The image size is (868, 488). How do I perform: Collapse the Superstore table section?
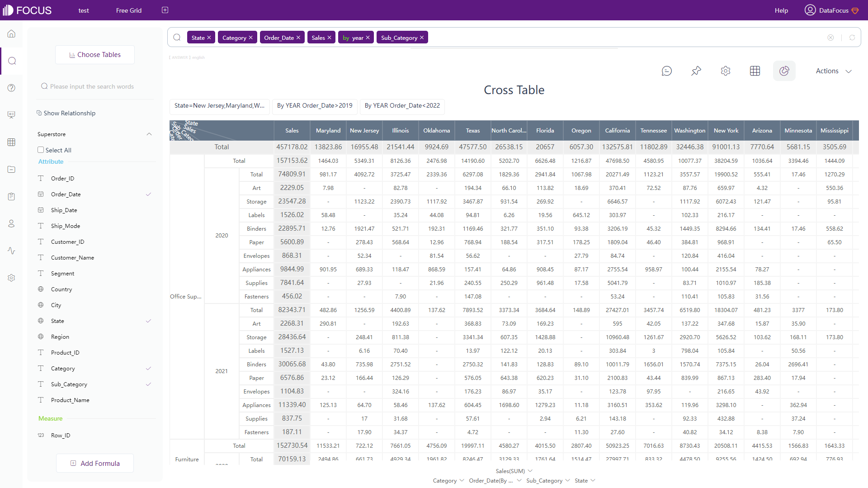click(x=149, y=134)
